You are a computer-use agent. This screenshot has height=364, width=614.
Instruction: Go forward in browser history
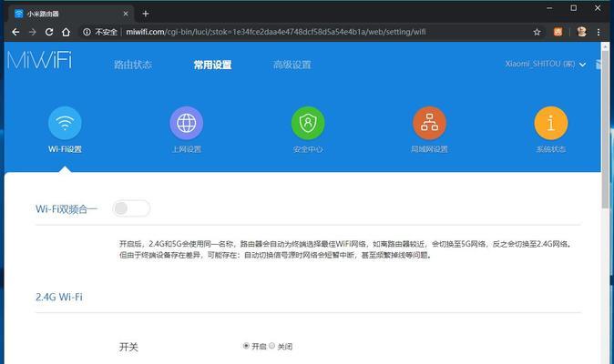[x=33, y=32]
